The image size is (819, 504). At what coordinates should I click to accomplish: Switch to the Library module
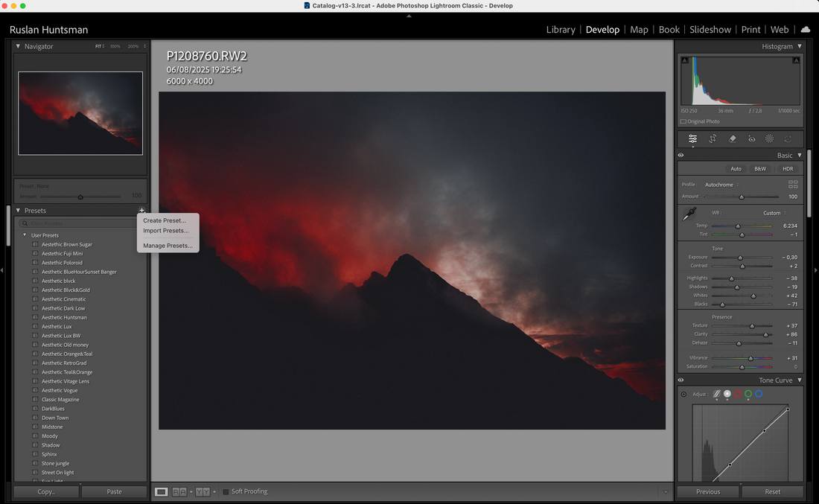[x=560, y=30]
